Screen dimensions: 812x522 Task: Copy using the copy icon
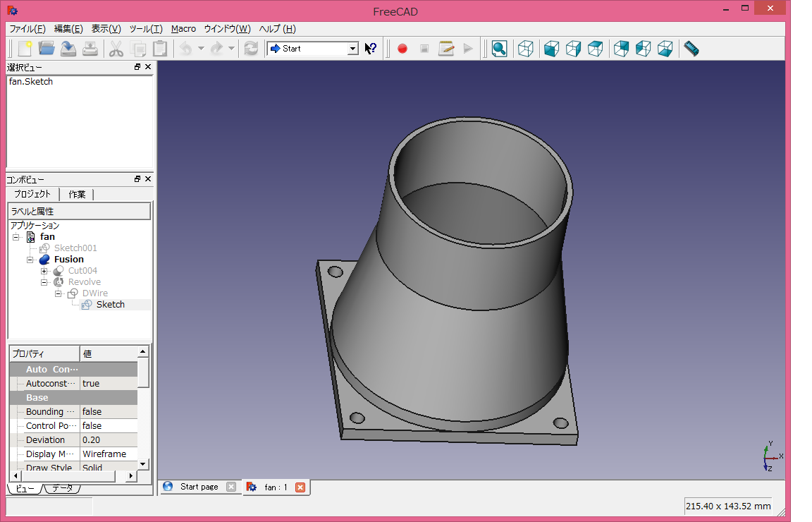point(138,49)
